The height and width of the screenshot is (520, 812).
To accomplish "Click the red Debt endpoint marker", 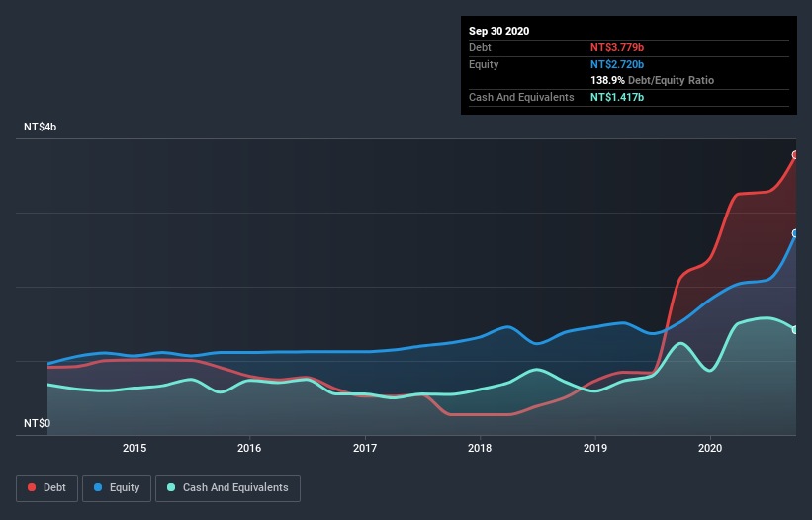I will coord(795,154).
